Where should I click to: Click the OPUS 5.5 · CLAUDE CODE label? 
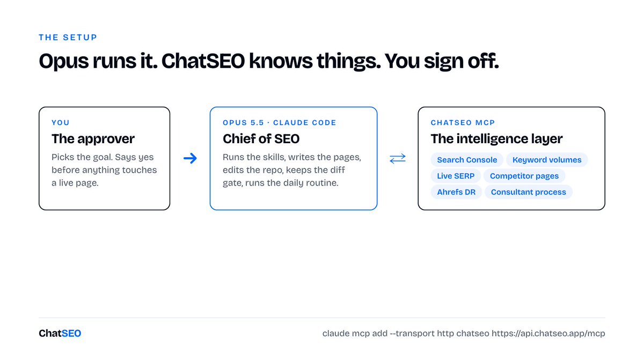[280, 123]
